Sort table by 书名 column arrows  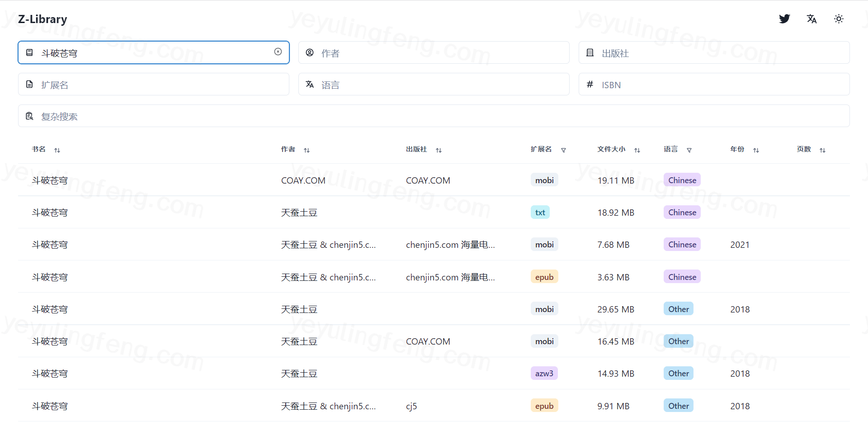[x=57, y=150]
